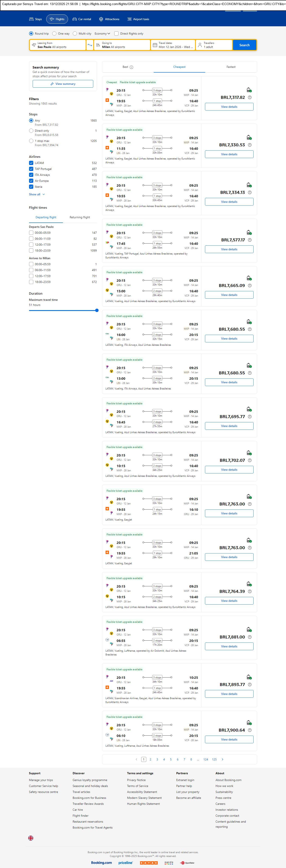Open the Economy cabin class dropdown
Screen dimensions: 286x868
point(102,34)
